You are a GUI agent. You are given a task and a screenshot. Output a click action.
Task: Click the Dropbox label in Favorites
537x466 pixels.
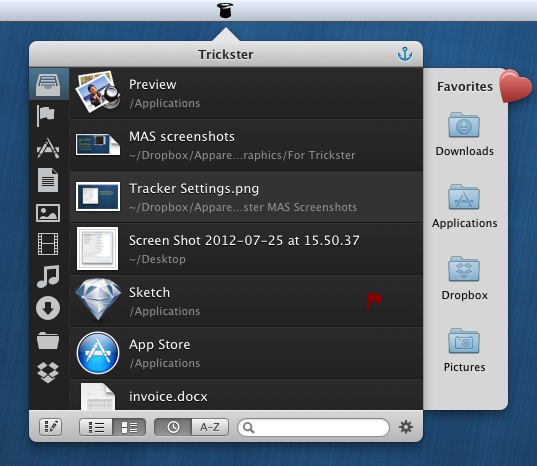point(464,295)
